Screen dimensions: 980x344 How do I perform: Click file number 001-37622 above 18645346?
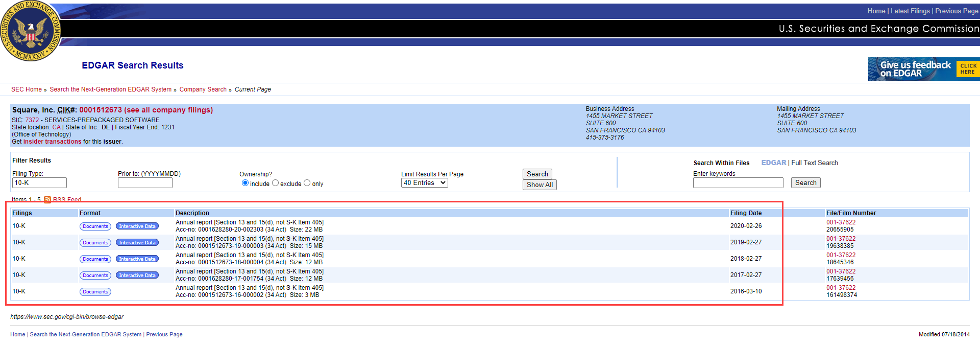841,255
